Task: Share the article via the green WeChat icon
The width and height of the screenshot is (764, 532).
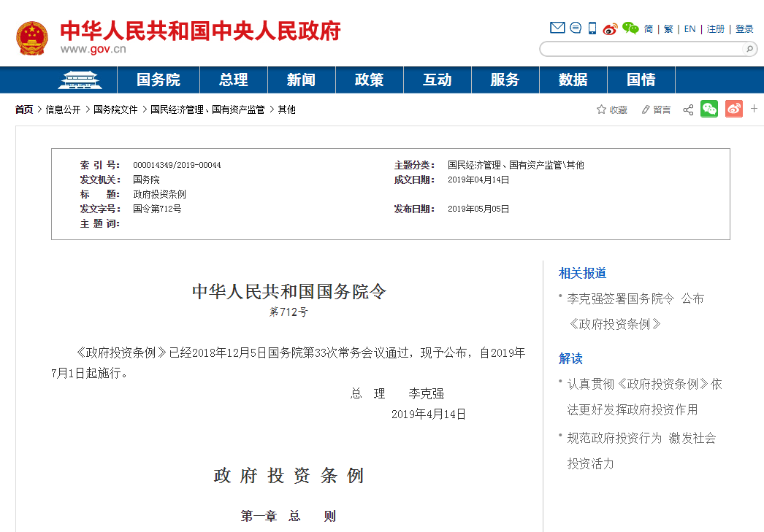Action: [708, 109]
